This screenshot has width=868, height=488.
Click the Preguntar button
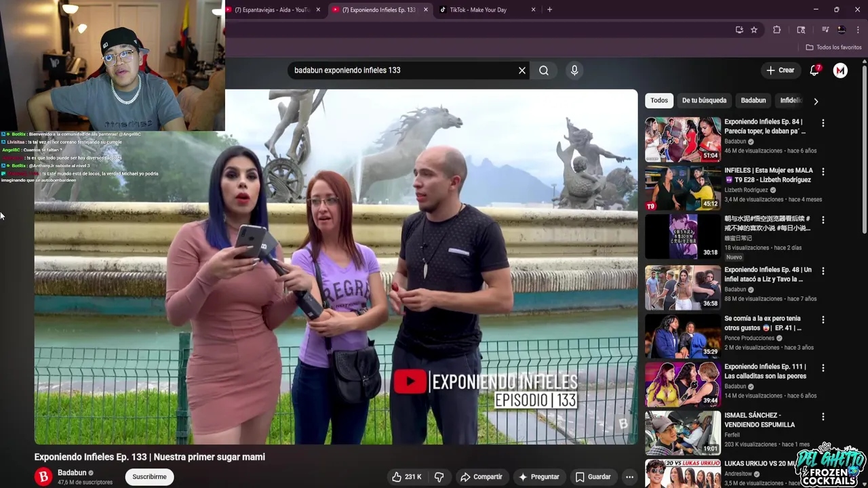[539, 476]
